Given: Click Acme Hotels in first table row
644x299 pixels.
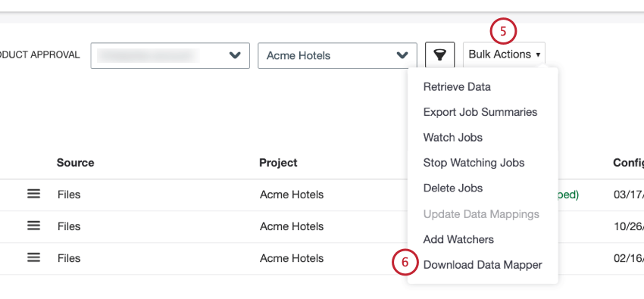Looking at the screenshot, I should click(x=292, y=195).
